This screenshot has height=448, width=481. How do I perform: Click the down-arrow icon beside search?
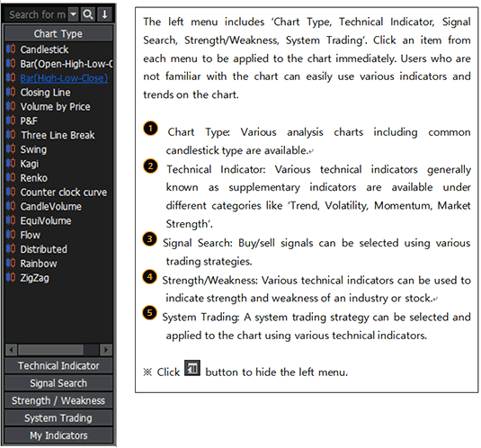pyautogui.click(x=104, y=14)
